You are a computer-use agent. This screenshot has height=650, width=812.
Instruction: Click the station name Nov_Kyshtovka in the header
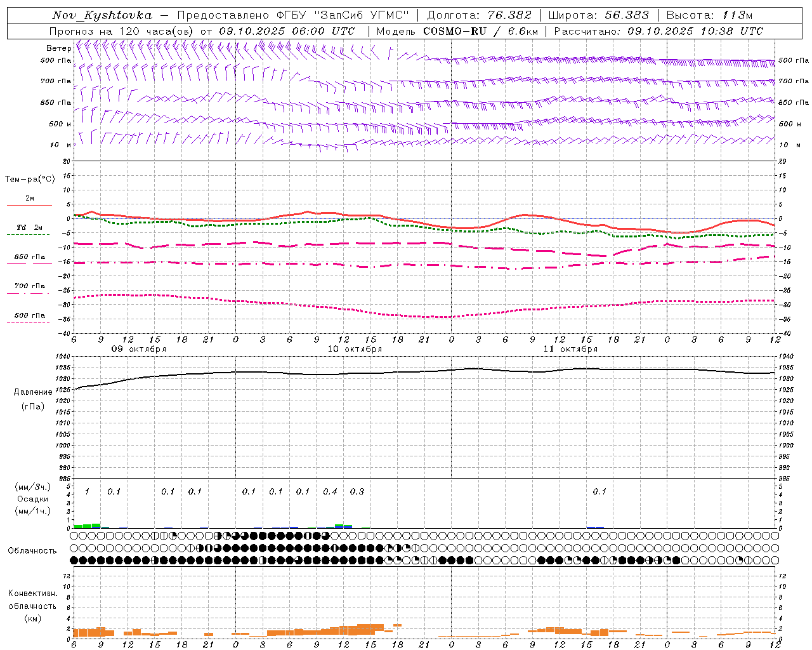[102, 15]
